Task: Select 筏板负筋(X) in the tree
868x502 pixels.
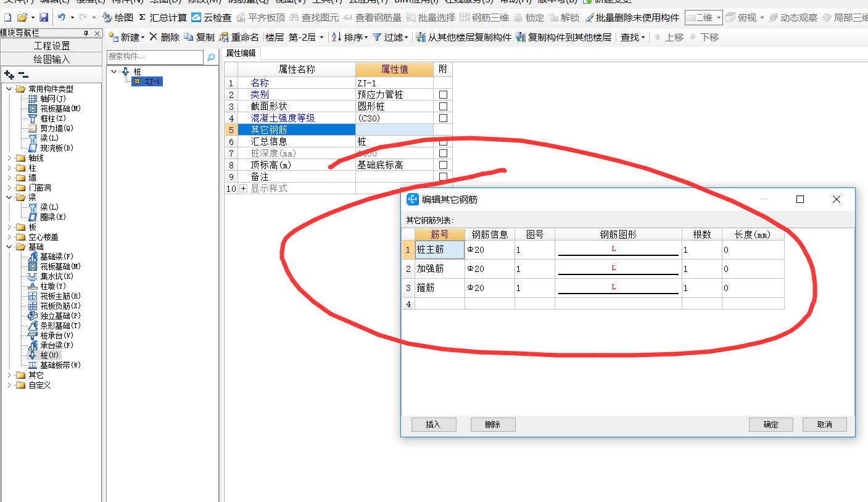Action: 55,306
